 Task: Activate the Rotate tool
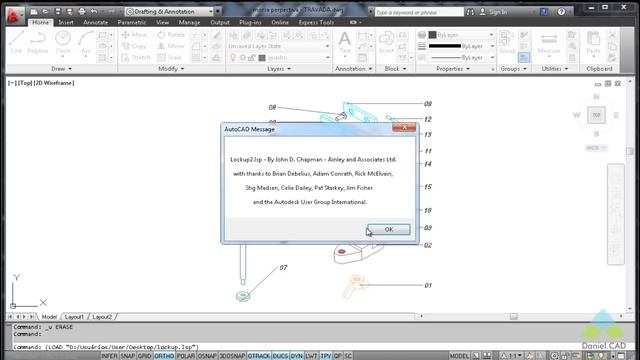pyautogui.click(x=171, y=35)
